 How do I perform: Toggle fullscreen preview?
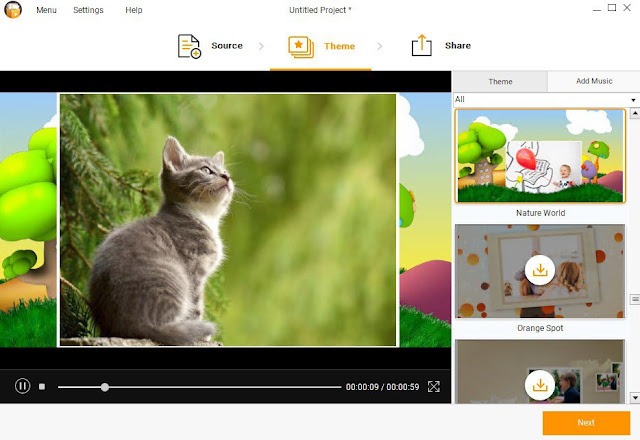tap(433, 386)
